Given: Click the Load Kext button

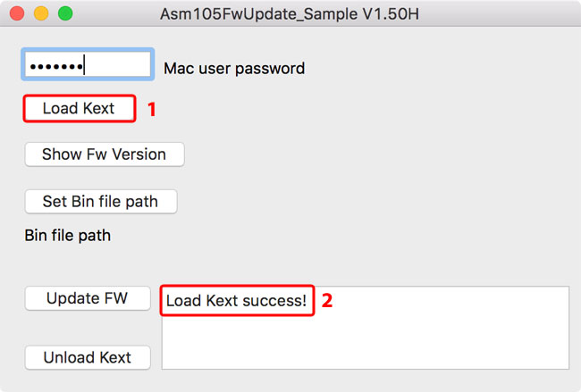Looking at the screenshot, I should (x=79, y=109).
